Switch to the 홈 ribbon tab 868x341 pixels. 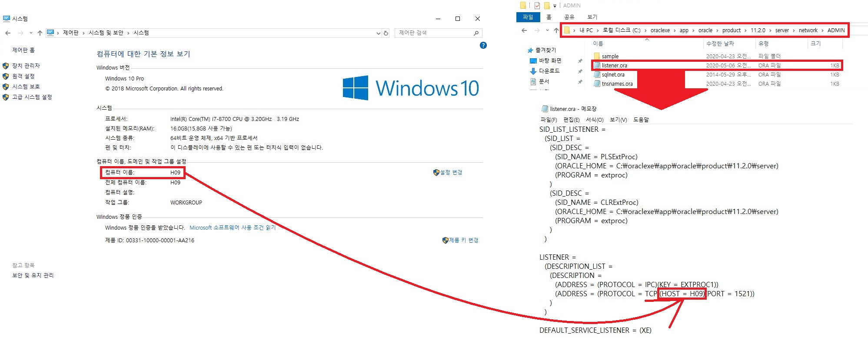549,17
